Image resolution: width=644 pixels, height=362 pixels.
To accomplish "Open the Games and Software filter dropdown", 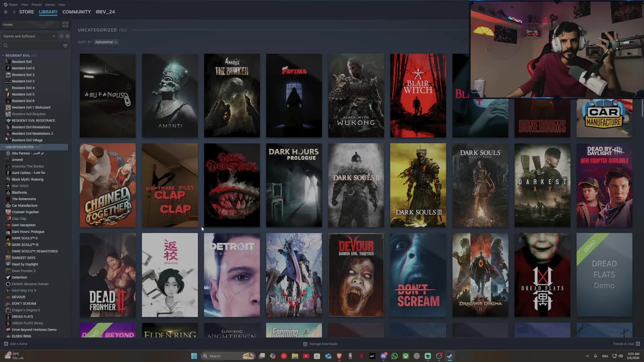I will (x=29, y=36).
